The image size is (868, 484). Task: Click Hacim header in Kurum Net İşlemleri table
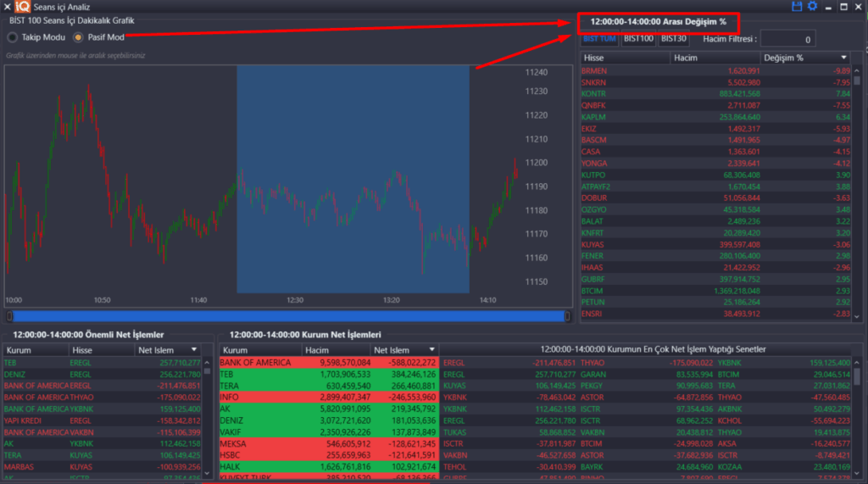click(336, 350)
